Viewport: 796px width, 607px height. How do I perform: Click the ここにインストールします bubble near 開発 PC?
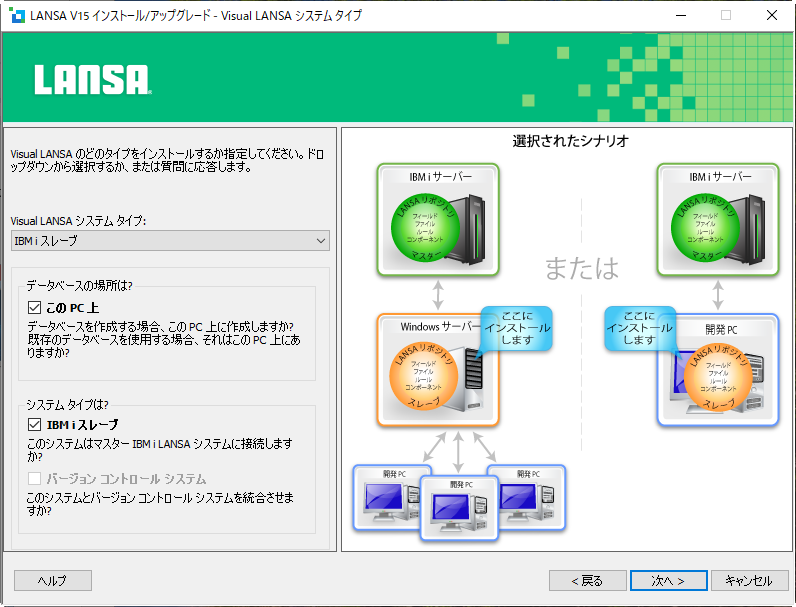[x=640, y=328]
